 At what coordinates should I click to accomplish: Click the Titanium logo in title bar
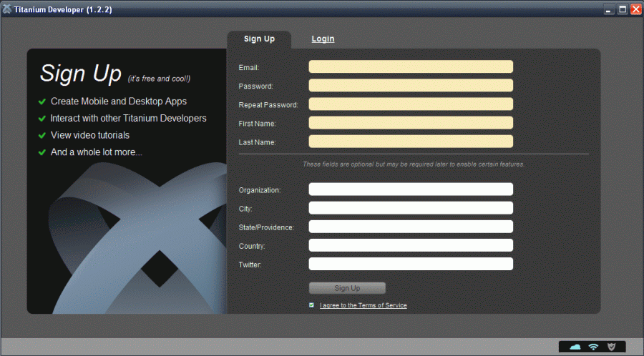[x=6, y=10]
